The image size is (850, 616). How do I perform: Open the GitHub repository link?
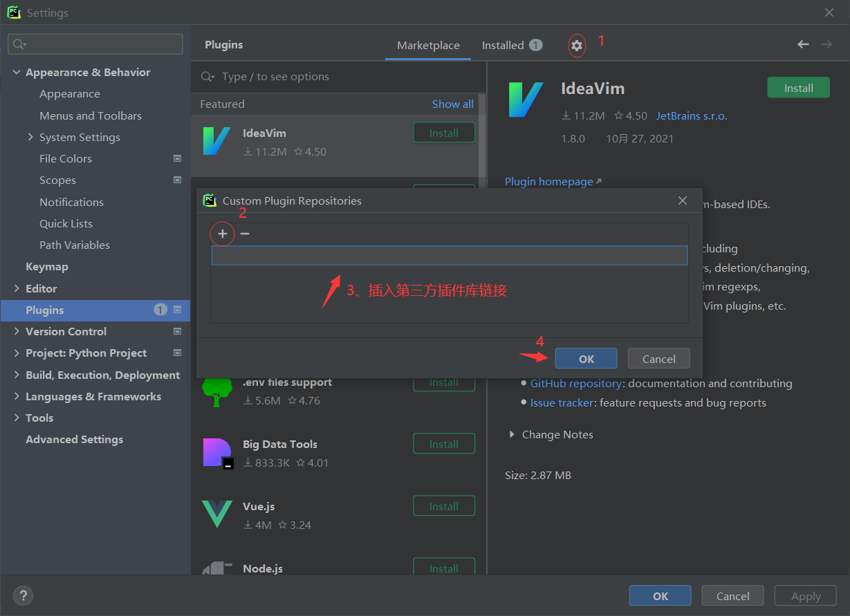pyautogui.click(x=576, y=383)
